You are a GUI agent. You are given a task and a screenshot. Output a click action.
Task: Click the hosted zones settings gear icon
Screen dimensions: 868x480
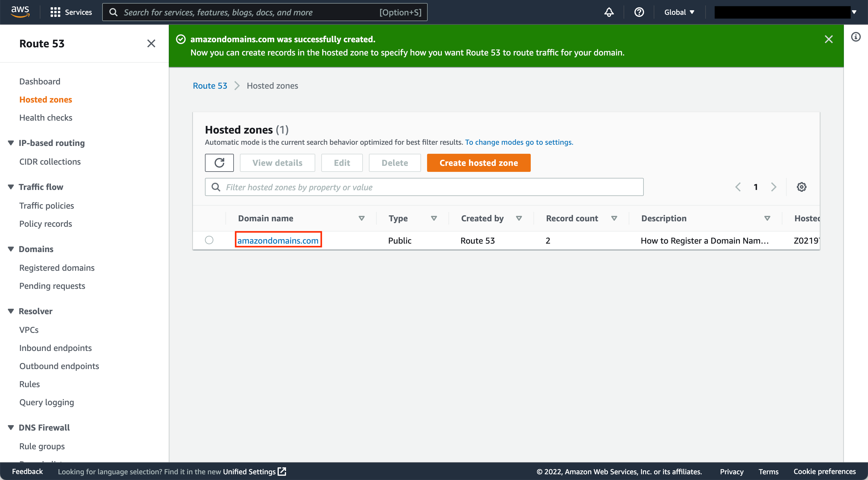click(x=802, y=187)
